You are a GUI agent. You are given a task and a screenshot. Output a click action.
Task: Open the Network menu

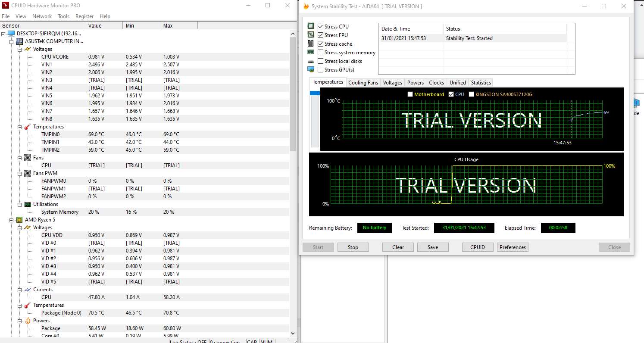[x=42, y=16]
